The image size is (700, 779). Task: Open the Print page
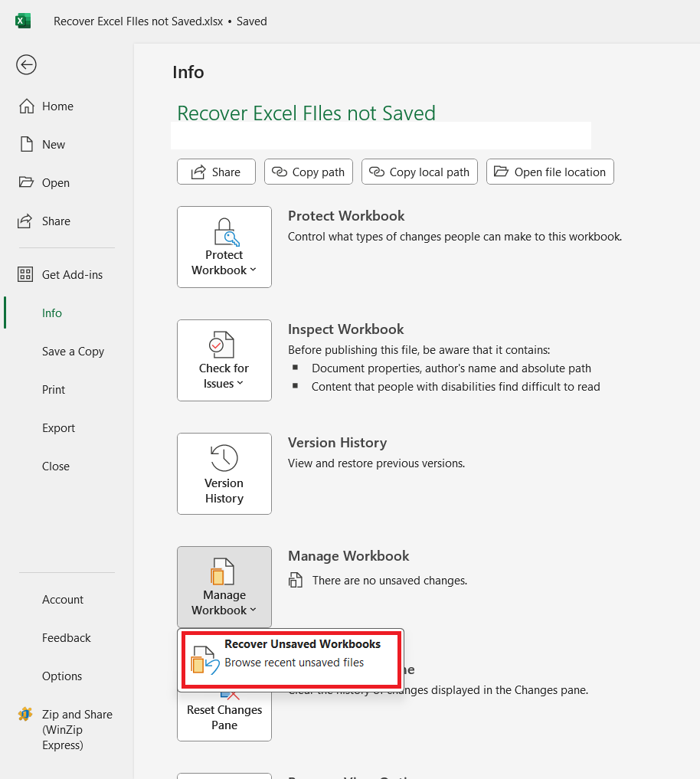pyautogui.click(x=53, y=389)
